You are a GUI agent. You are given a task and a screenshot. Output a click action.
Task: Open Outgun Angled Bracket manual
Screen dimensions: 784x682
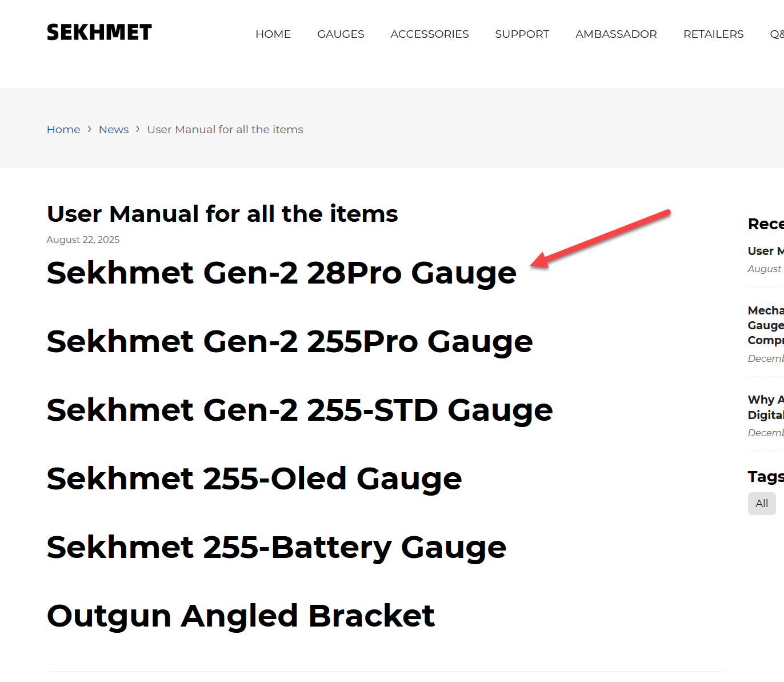[241, 616]
